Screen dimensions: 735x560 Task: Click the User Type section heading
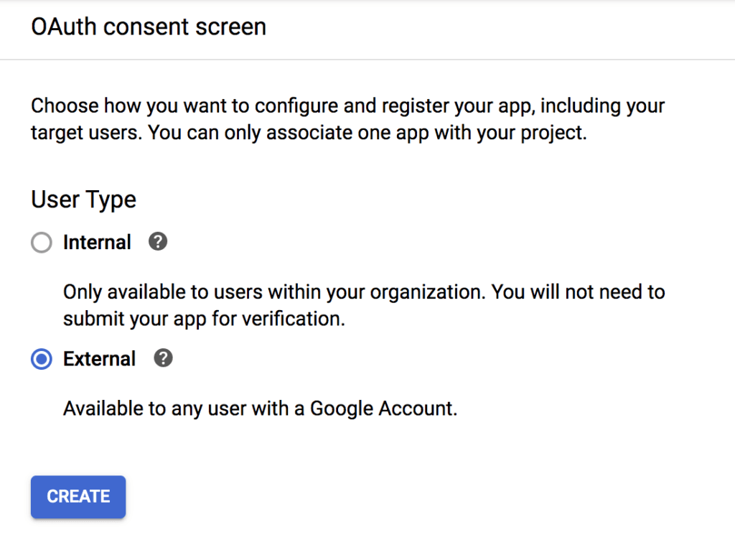pyautogui.click(x=83, y=200)
